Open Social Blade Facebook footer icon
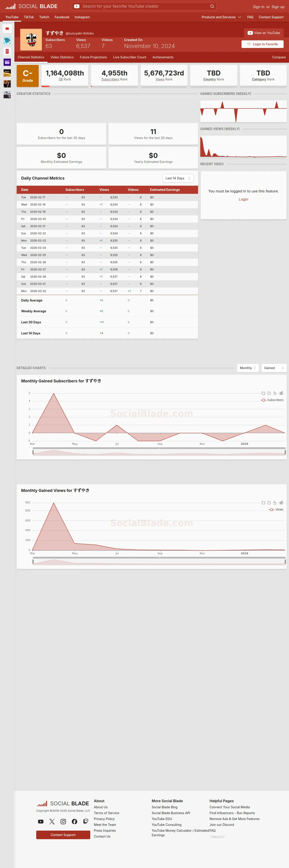This screenshot has width=289, height=868. 74,822
